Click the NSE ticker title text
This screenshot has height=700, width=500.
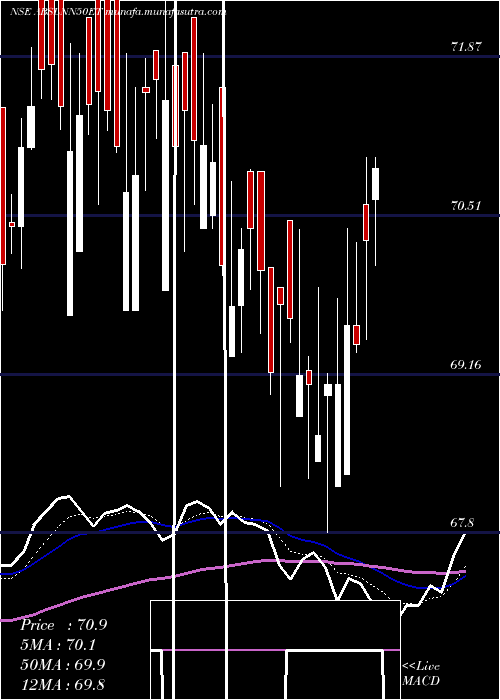tap(118, 12)
